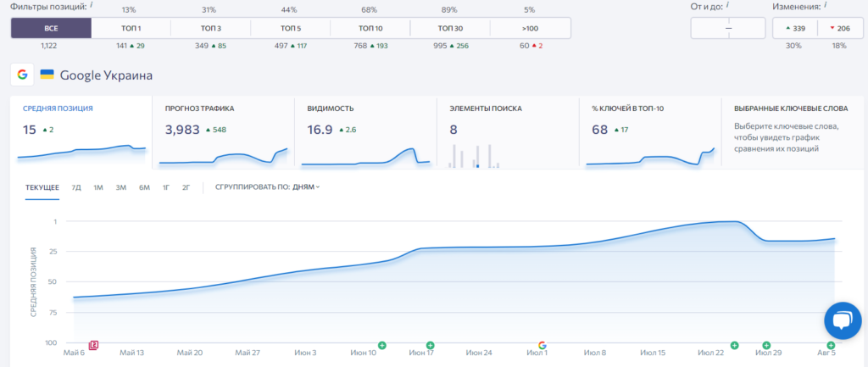This screenshot has width=868, height=367.
Task: Open the Сгруппировать по ДНЯМ dropdown
Action: tap(267, 187)
